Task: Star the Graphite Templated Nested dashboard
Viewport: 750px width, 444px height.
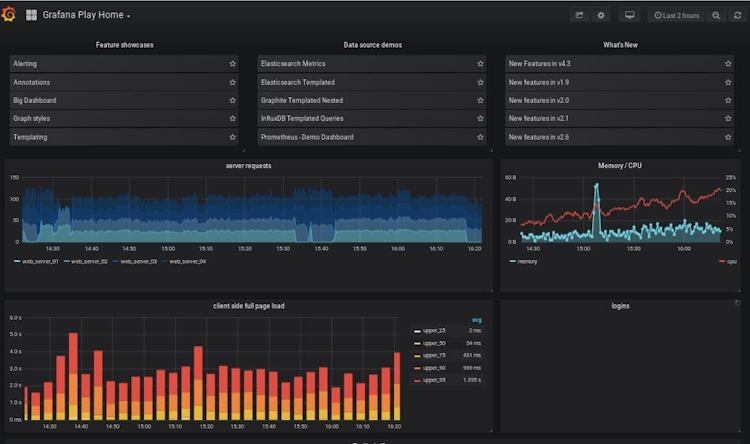Action: 480,100
